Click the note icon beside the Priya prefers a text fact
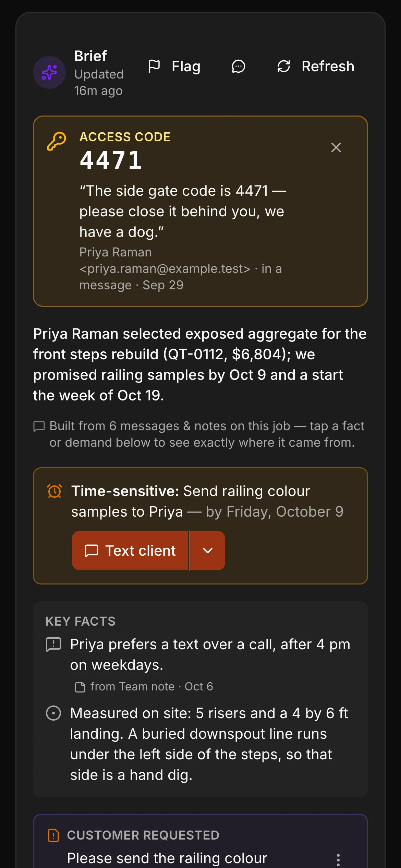The width and height of the screenshot is (401, 868). click(x=53, y=644)
